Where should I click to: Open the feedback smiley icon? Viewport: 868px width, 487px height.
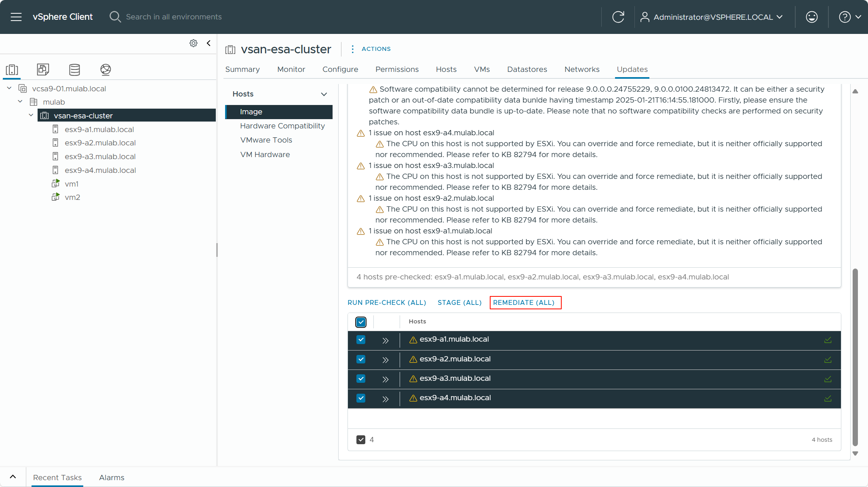point(811,17)
